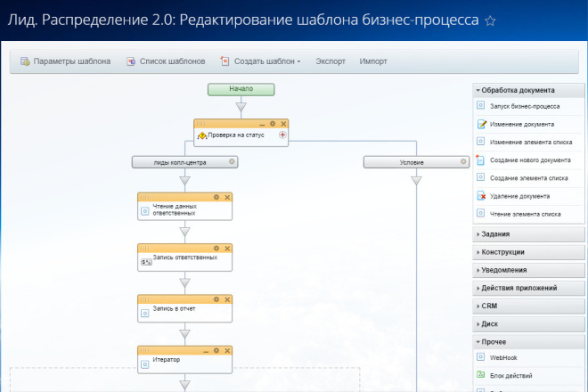The width and height of the screenshot is (588, 392).
Task: Expand the Задания section
Action: point(528,234)
